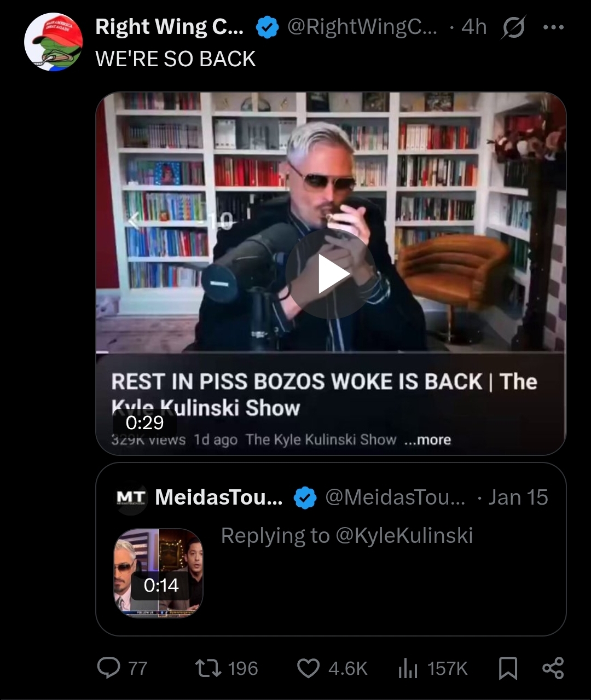This screenshot has height=700, width=591.
Task: Play the quoted 0:14 video thumbnail
Action: tap(159, 573)
